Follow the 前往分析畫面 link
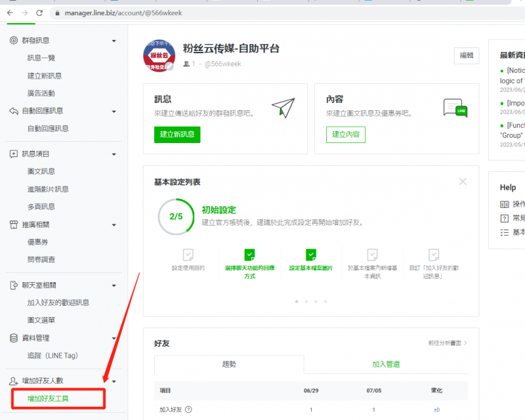Image resolution: width=525 pixels, height=420 pixels. point(448,343)
